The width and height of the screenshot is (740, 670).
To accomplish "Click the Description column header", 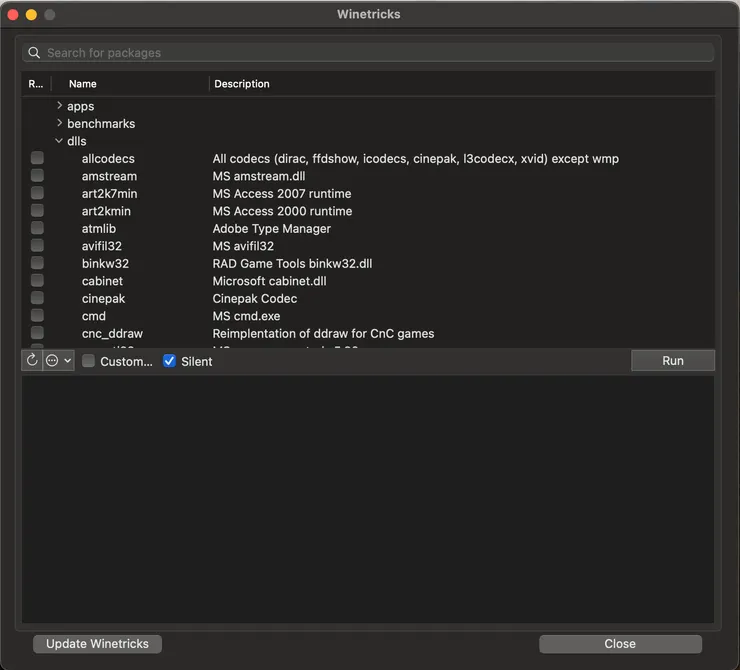I will 242,84.
